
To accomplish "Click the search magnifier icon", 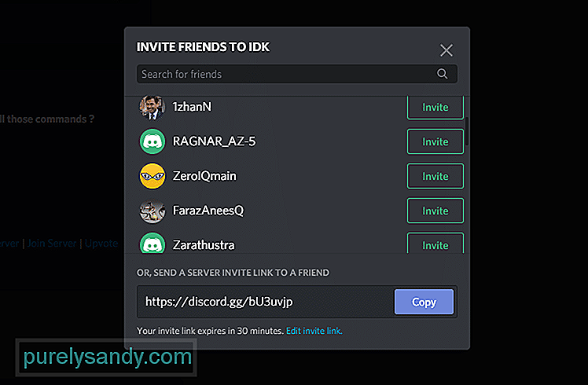I will [442, 74].
